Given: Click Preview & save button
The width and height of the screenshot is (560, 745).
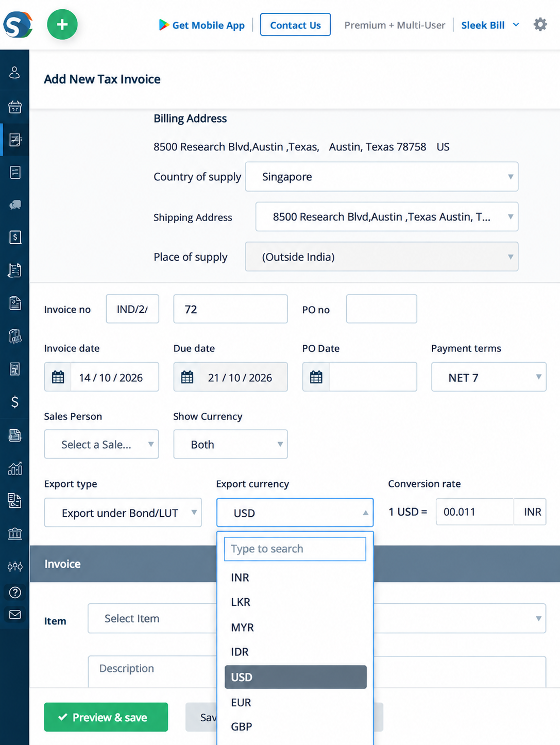Looking at the screenshot, I should (x=106, y=717).
